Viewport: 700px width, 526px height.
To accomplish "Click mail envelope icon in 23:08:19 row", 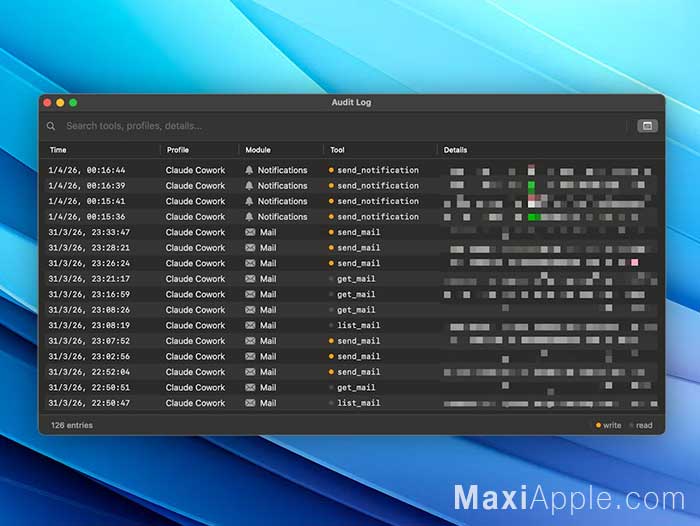I will click(250, 326).
